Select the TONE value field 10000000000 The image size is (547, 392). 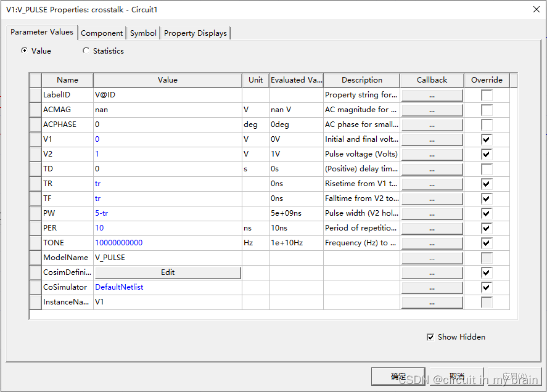click(167, 243)
